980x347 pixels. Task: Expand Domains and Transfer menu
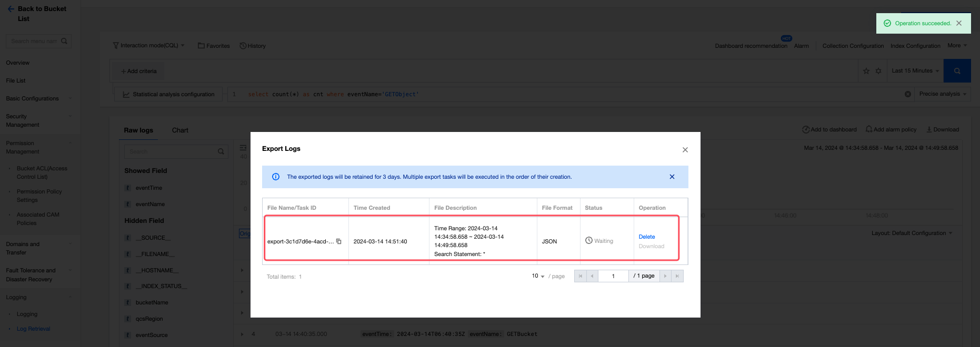39,248
